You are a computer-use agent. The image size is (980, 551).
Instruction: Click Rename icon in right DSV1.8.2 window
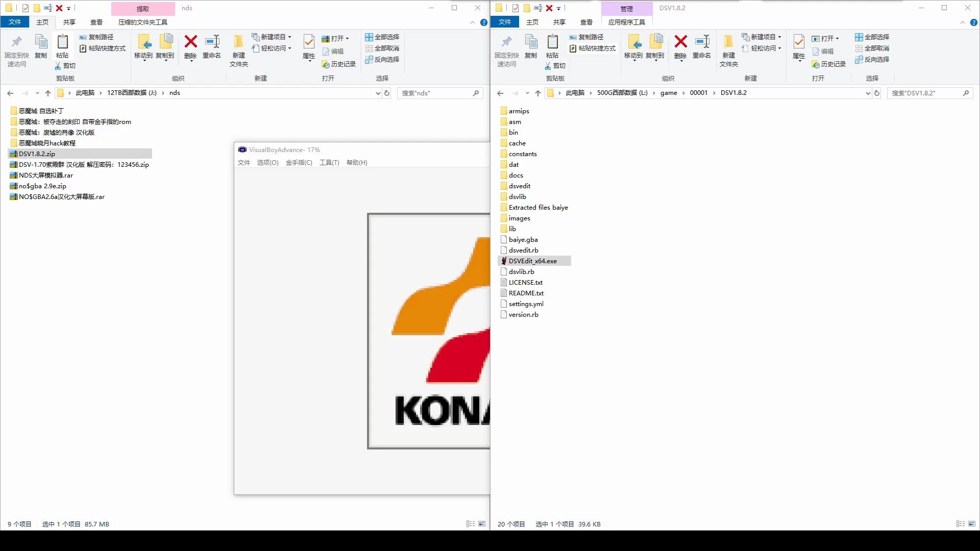tap(702, 47)
